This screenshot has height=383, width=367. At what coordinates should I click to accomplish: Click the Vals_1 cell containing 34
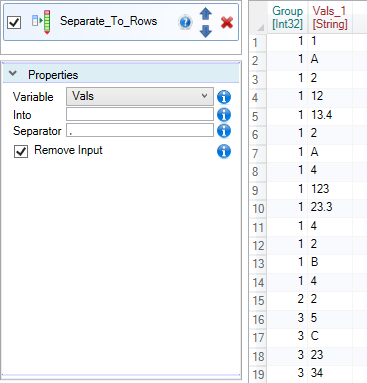[330, 373]
